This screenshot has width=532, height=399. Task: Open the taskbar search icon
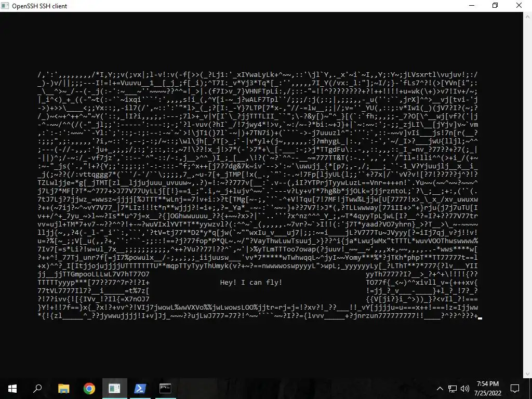[37, 389]
